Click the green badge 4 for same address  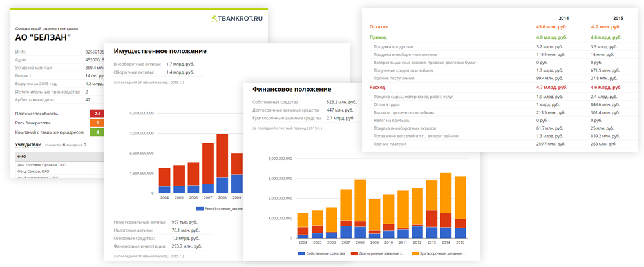click(x=97, y=132)
